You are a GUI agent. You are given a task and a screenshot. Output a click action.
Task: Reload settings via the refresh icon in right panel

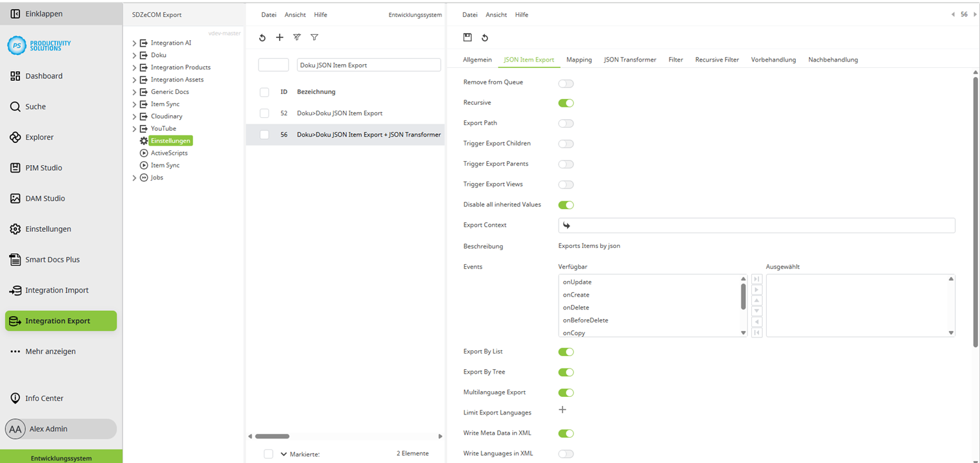point(485,37)
